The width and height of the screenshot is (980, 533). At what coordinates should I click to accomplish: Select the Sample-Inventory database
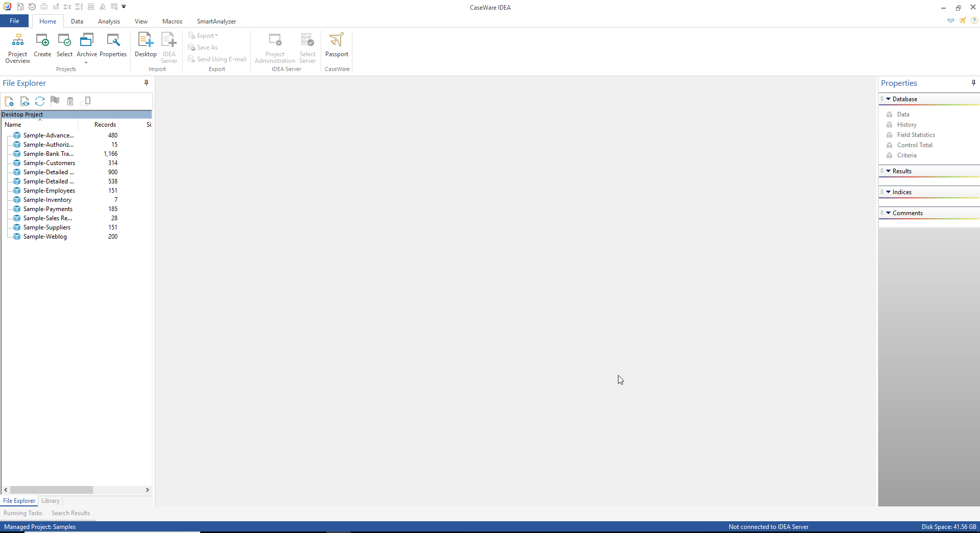coord(47,200)
